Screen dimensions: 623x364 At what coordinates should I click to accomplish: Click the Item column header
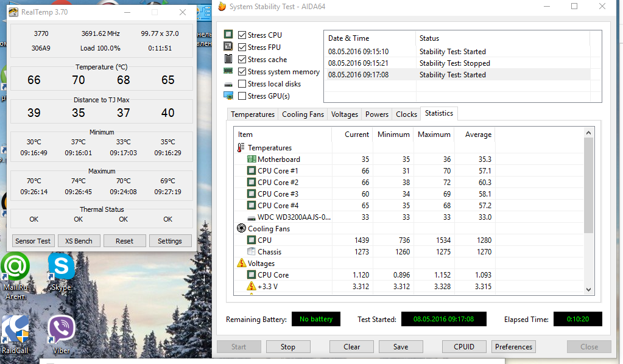click(x=283, y=135)
